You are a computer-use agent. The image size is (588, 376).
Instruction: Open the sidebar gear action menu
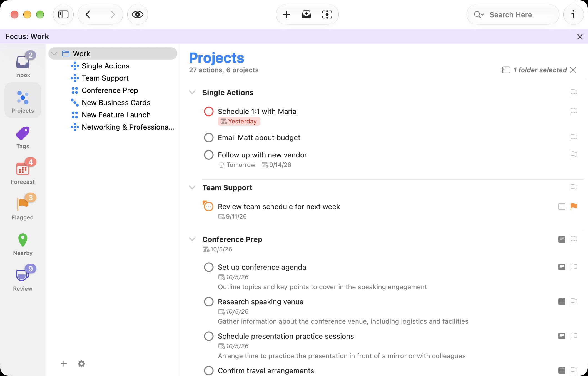click(x=81, y=363)
